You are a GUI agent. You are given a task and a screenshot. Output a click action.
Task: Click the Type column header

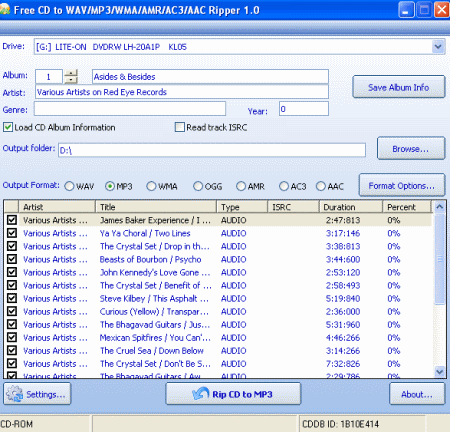pyautogui.click(x=242, y=207)
